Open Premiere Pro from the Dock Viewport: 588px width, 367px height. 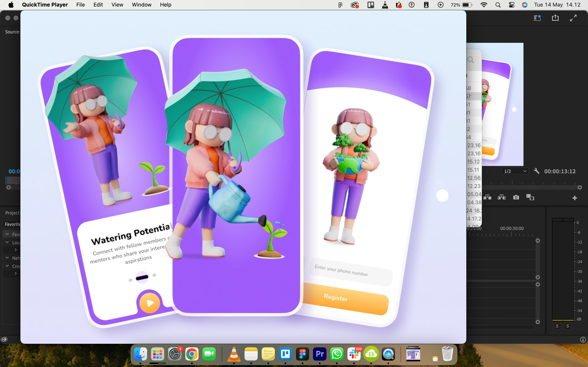[319, 354]
